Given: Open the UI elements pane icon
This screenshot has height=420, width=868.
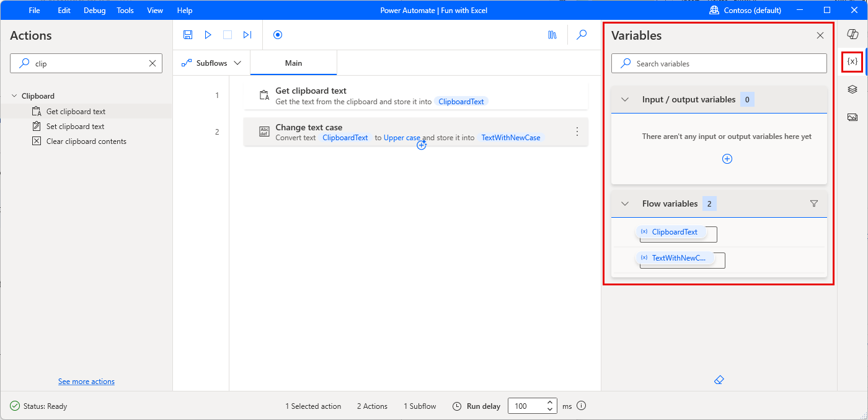Looking at the screenshot, I should [x=852, y=89].
